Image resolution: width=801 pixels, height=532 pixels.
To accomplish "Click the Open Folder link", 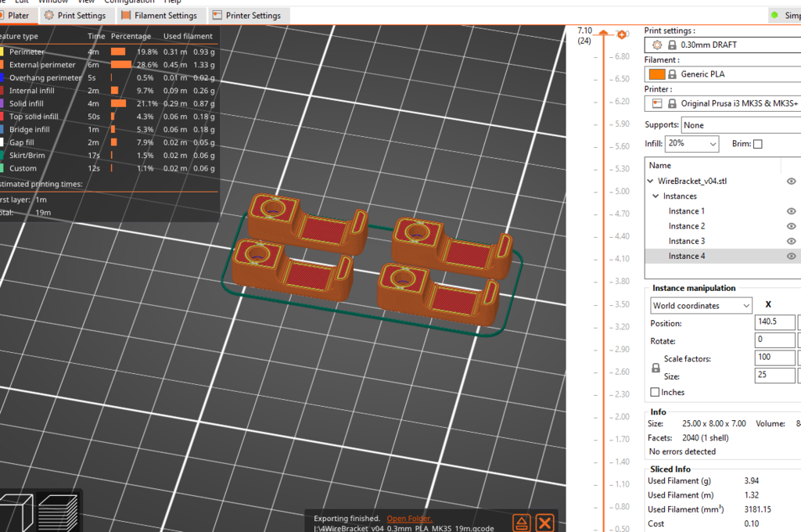I will (x=409, y=518).
